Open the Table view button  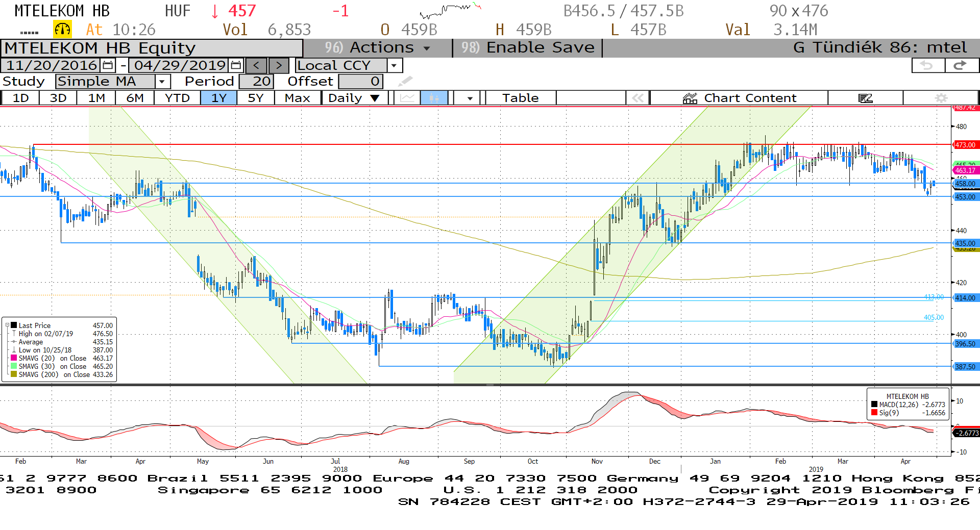click(x=521, y=98)
